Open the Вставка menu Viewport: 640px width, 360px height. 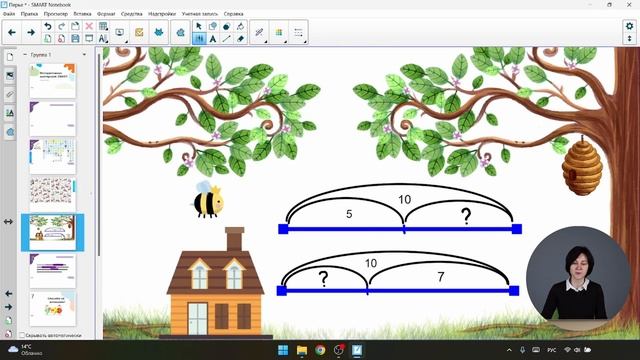[x=82, y=14]
